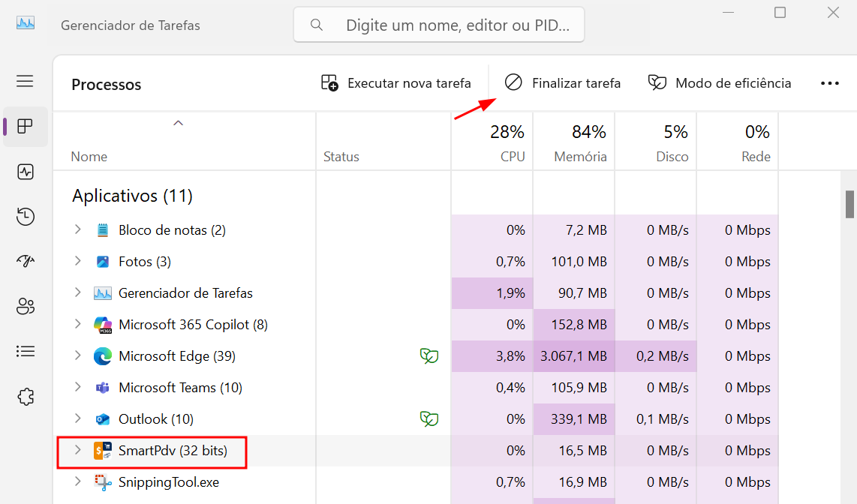Open Startup apps sidebar icon
Screen dimensions: 857x504
[x=26, y=261]
